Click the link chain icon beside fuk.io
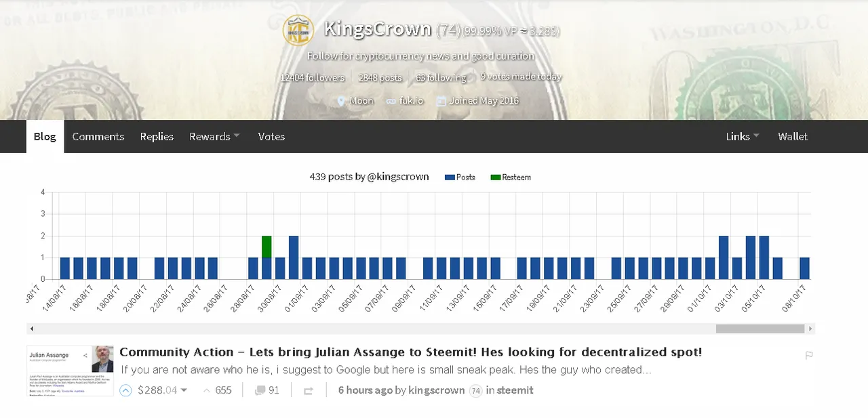This screenshot has width=868, height=418. point(391,101)
